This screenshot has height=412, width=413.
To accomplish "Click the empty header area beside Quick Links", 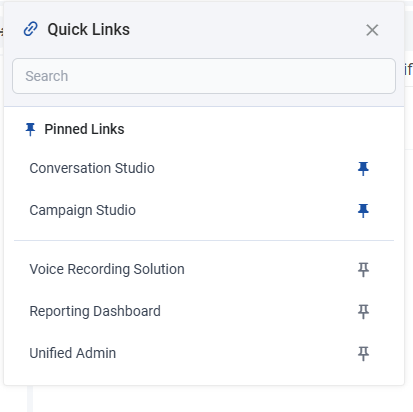I will click(x=247, y=29).
